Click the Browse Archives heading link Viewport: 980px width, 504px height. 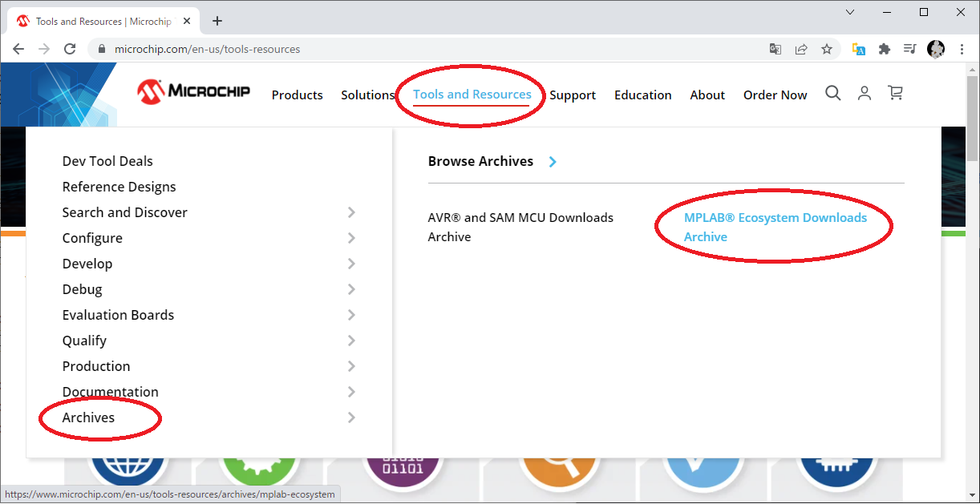(480, 161)
